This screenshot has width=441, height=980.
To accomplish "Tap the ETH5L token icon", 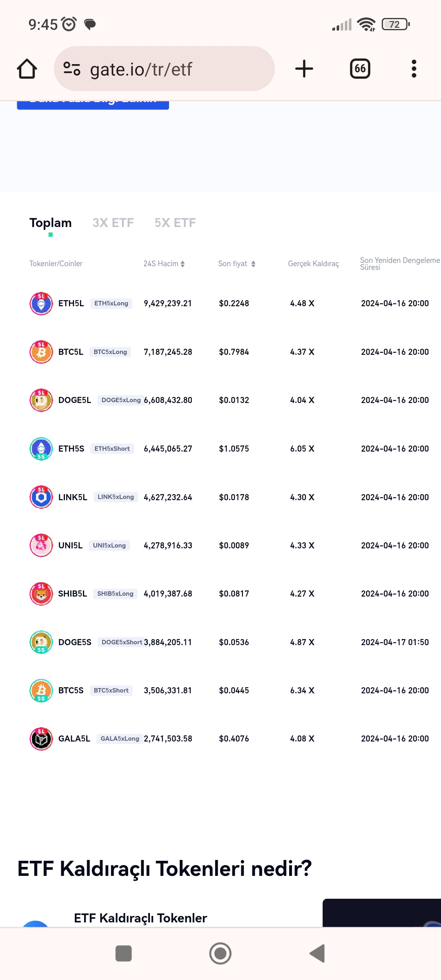I will pos(41,303).
